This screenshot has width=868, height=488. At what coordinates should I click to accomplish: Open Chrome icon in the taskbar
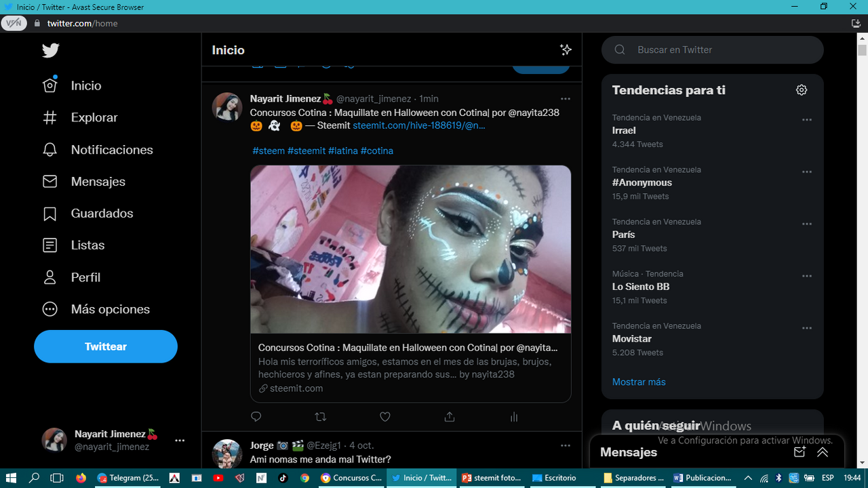click(305, 478)
